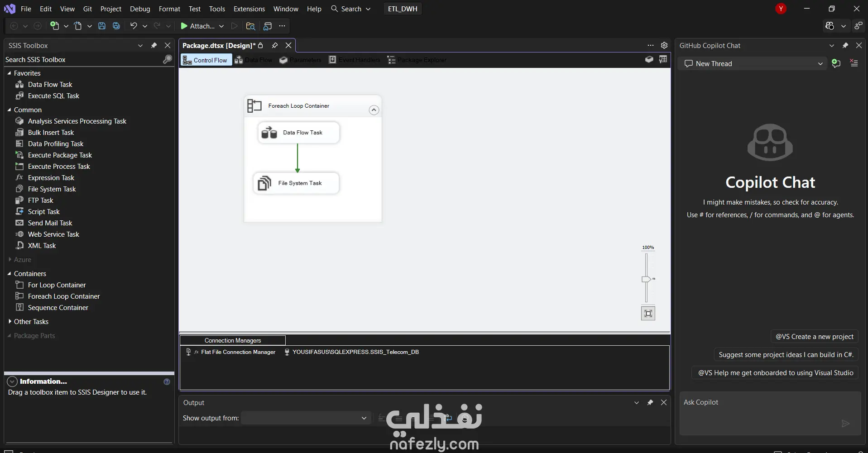Click the Undo toolbar icon

point(134,26)
